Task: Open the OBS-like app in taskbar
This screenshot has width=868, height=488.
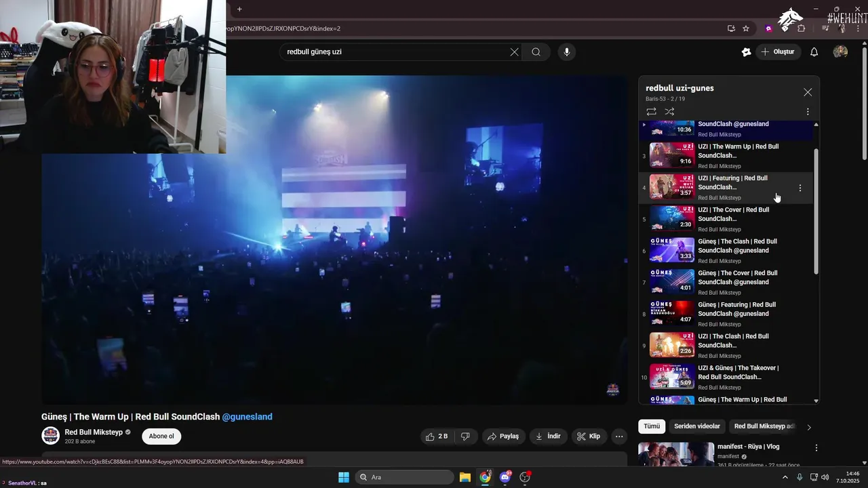Action: 525,477
